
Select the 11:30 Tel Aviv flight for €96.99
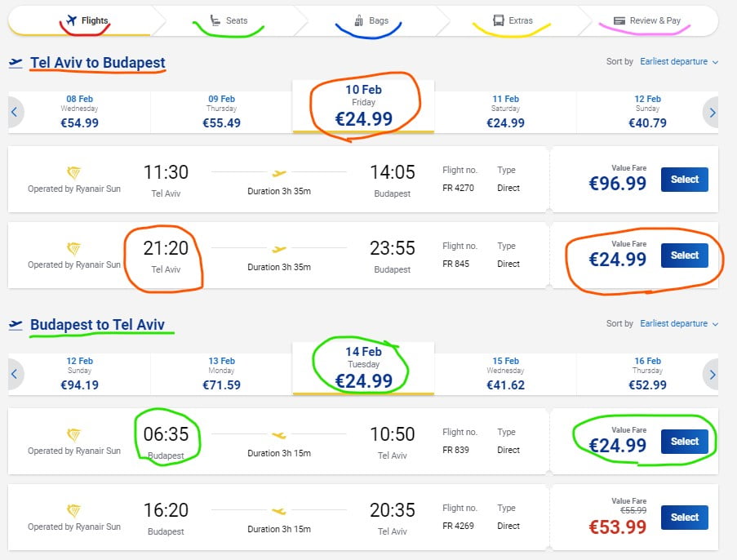(x=684, y=180)
